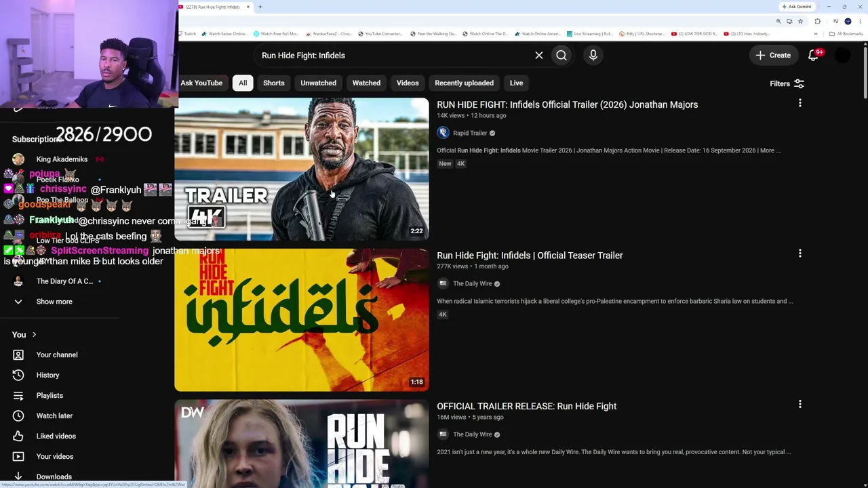Click the magnifying glass search button
The height and width of the screenshot is (488, 868).
[561, 56]
